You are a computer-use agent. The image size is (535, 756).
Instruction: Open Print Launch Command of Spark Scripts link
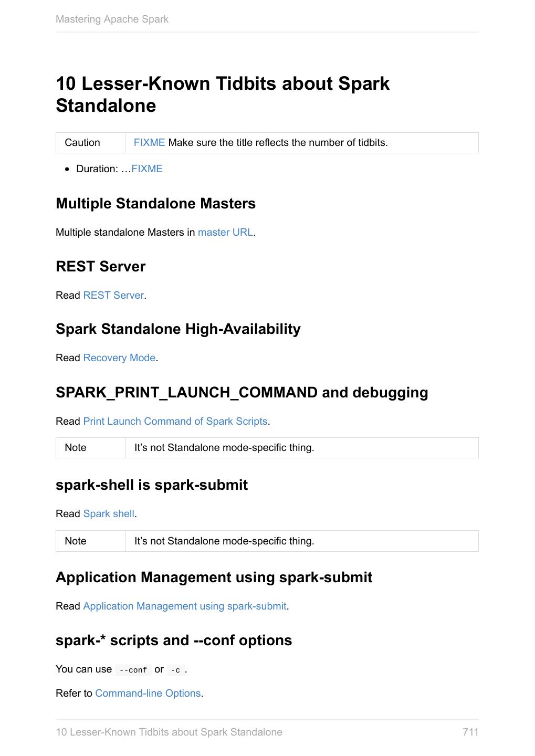tap(175, 422)
